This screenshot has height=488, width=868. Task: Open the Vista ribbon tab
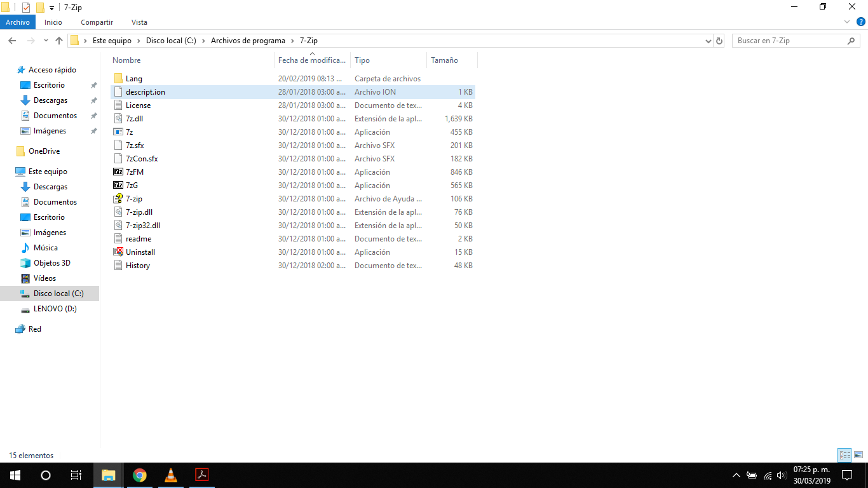(139, 22)
